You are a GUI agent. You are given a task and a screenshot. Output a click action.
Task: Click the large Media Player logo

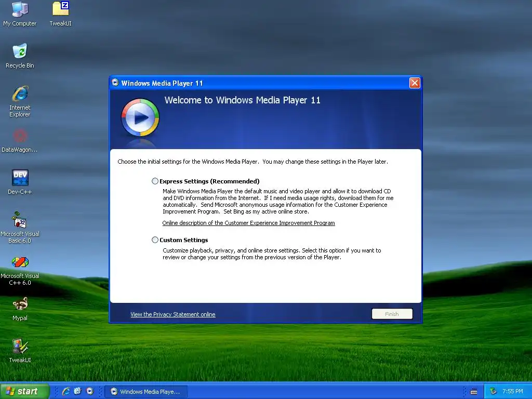click(x=140, y=117)
